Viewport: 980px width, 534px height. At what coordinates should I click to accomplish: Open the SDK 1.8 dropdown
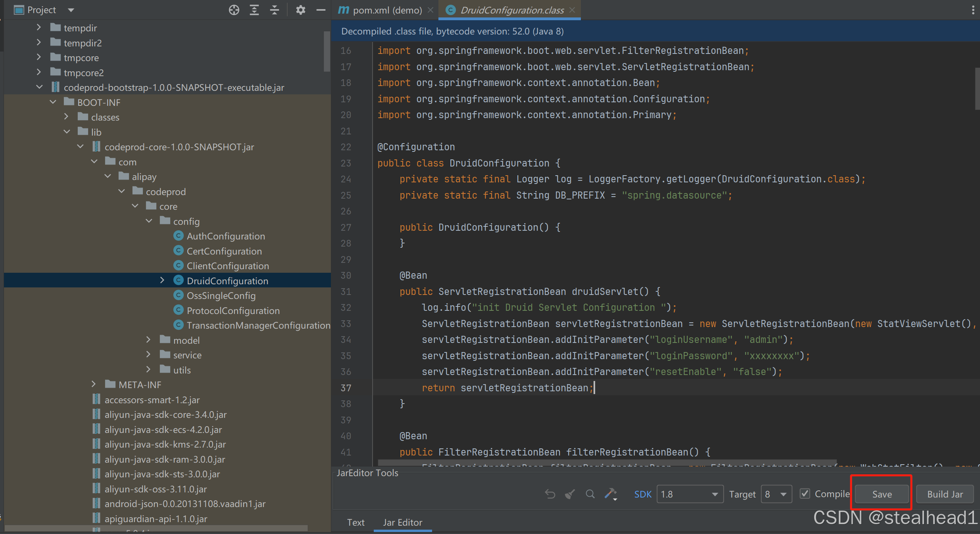click(690, 494)
